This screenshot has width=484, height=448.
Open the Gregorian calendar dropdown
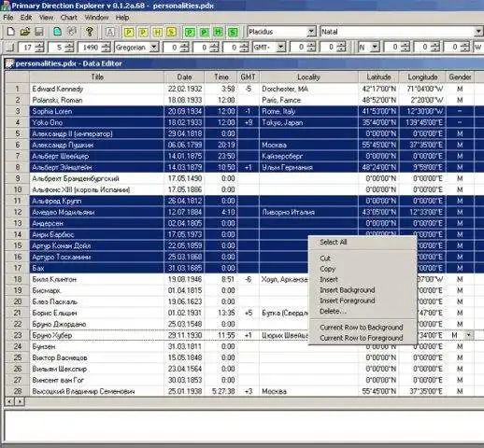point(153,48)
